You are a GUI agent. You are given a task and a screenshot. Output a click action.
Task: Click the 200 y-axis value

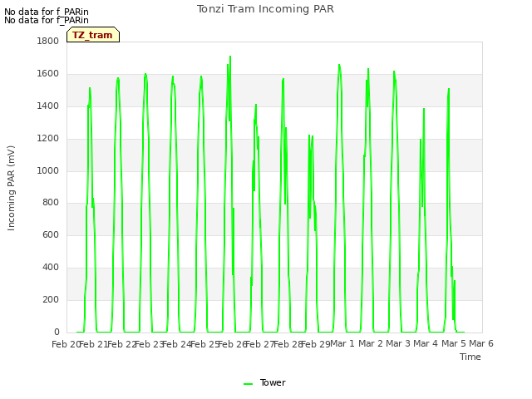(x=51, y=299)
